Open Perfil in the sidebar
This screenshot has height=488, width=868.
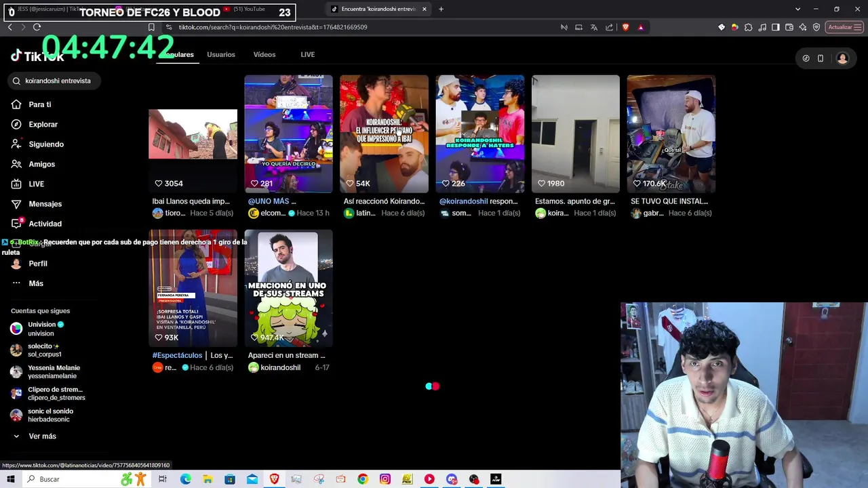(x=29, y=263)
